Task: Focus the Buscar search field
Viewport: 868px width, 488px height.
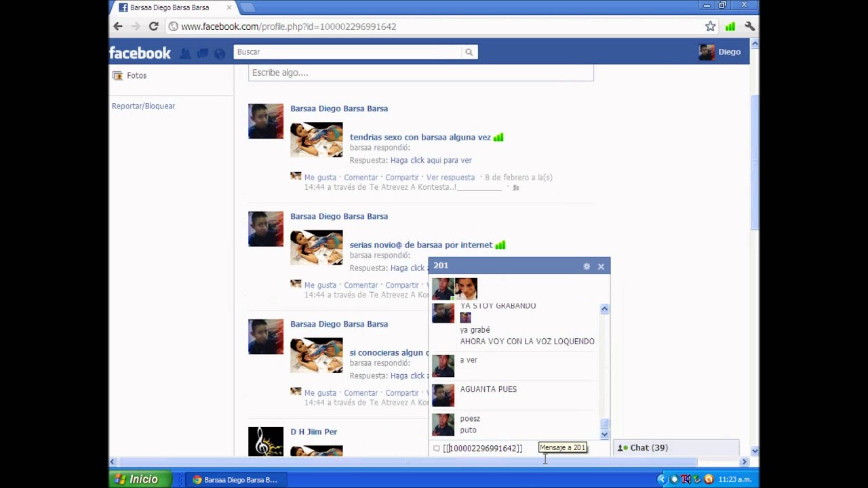Action: 348,52
